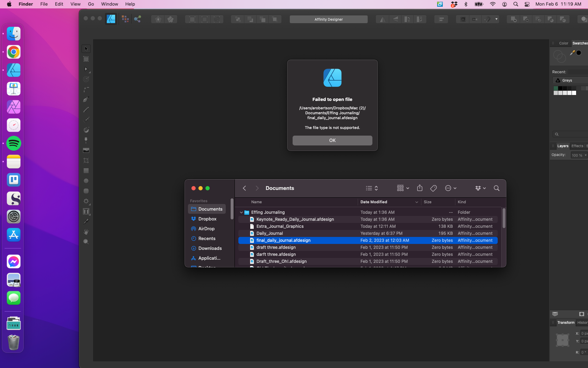Go back in the Finder window
Screen dimensions: 588x368
tap(244, 188)
